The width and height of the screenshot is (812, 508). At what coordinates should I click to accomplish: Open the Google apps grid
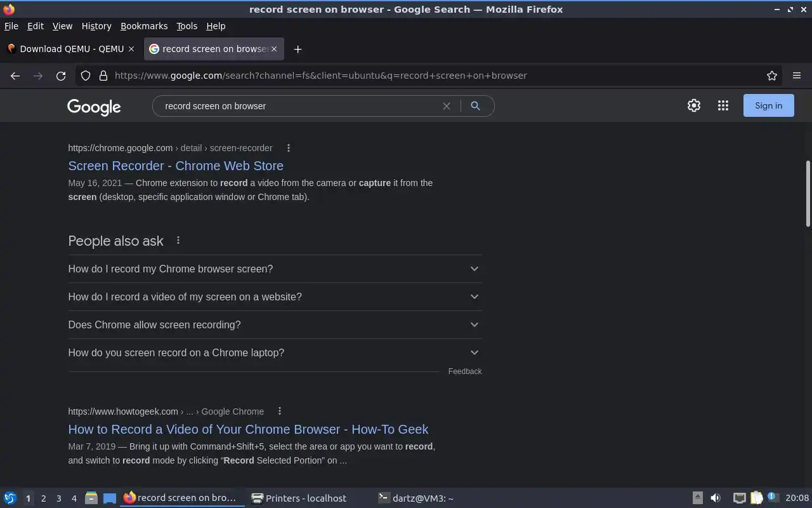point(723,105)
